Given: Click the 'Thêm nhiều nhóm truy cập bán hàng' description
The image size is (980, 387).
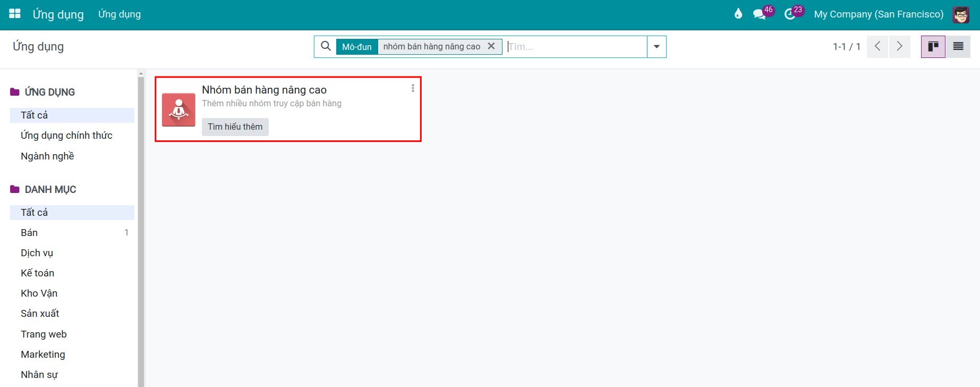Looking at the screenshot, I should (271, 104).
